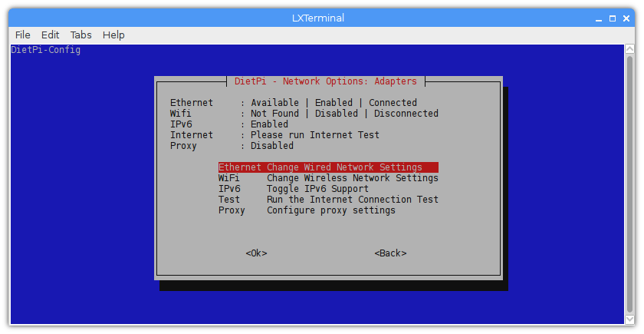The image size is (644, 334).
Task: Click the Wifi Not Found status line
Action: (304, 114)
